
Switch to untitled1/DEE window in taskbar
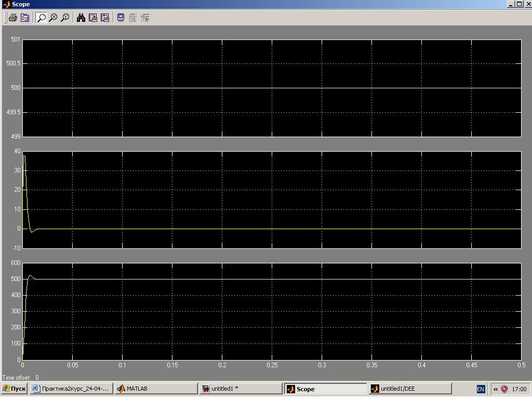pos(410,389)
